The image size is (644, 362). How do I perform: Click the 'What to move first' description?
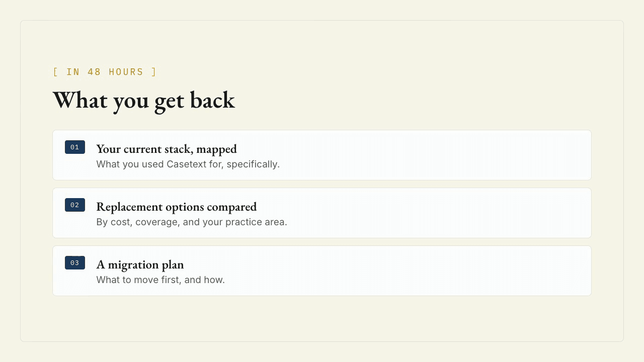[160, 280]
